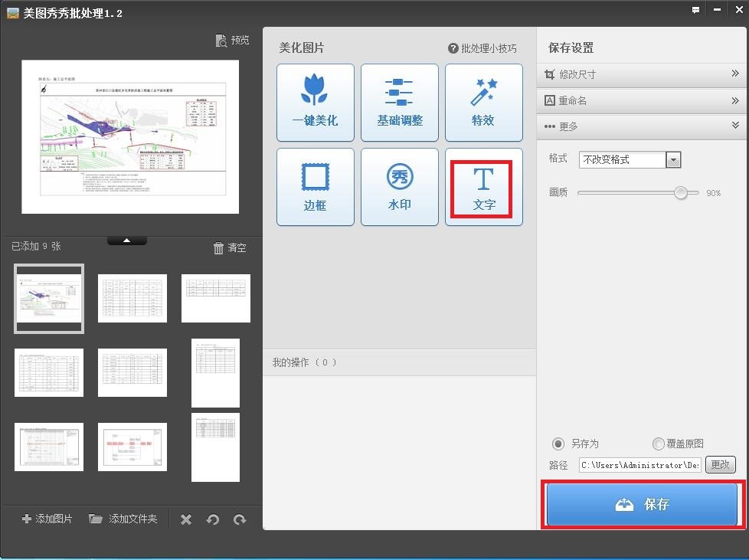Remove selected image with the X icon
Viewport: 749px width, 560px height.
coord(186,519)
